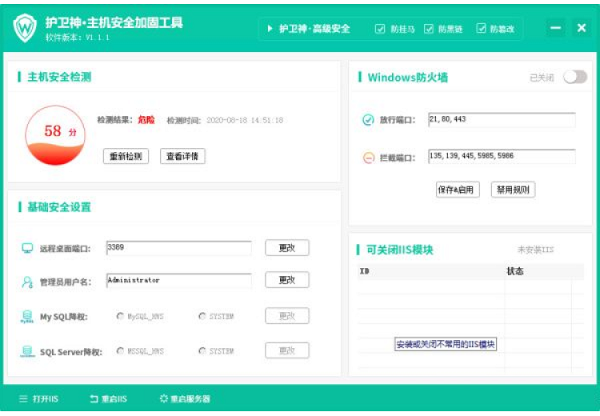Screen dimensions: 600x416
Task: Click 重启IIS in bottom bar
Action: (114, 399)
